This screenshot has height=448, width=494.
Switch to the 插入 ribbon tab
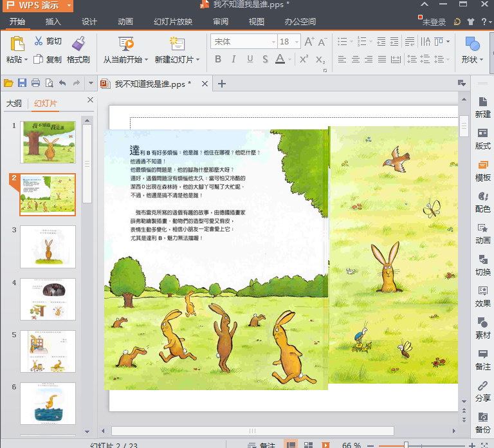click(x=53, y=21)
